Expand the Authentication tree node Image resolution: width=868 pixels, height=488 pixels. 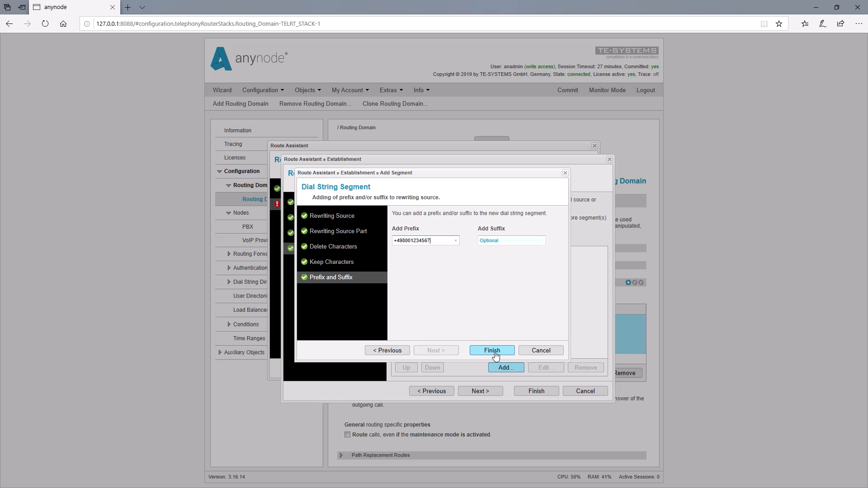[229, 268]
